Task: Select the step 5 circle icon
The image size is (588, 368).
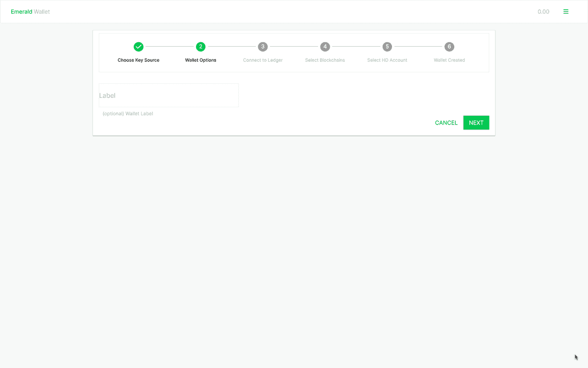Action: 387,47
